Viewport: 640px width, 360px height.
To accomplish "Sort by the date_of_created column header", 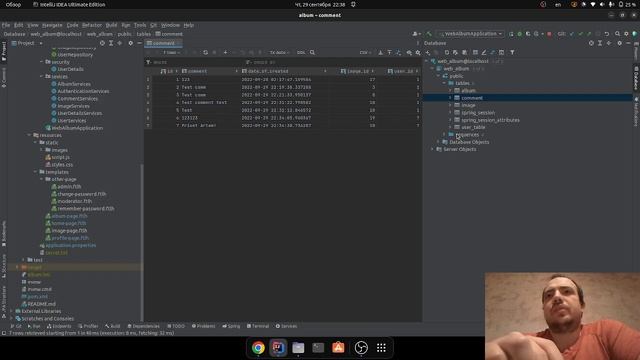I will 284,71.
